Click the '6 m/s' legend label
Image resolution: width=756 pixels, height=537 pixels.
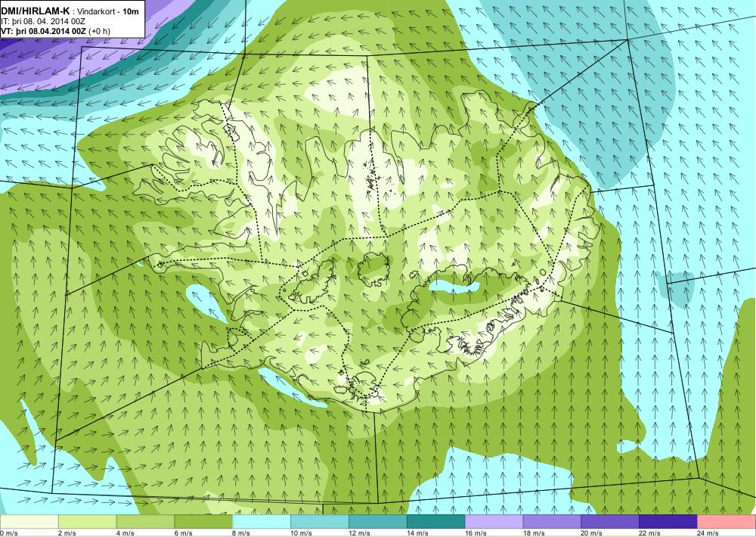click(183, 533)
